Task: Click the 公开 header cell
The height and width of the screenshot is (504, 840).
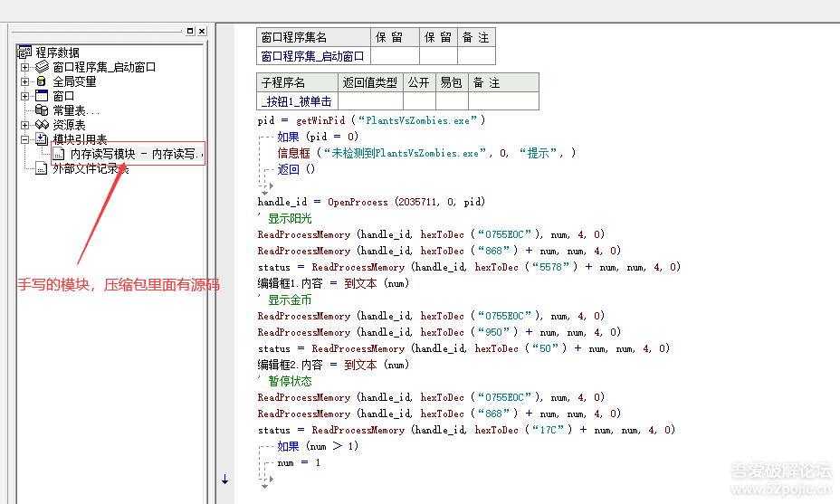Action: click(x=419, y=82)
